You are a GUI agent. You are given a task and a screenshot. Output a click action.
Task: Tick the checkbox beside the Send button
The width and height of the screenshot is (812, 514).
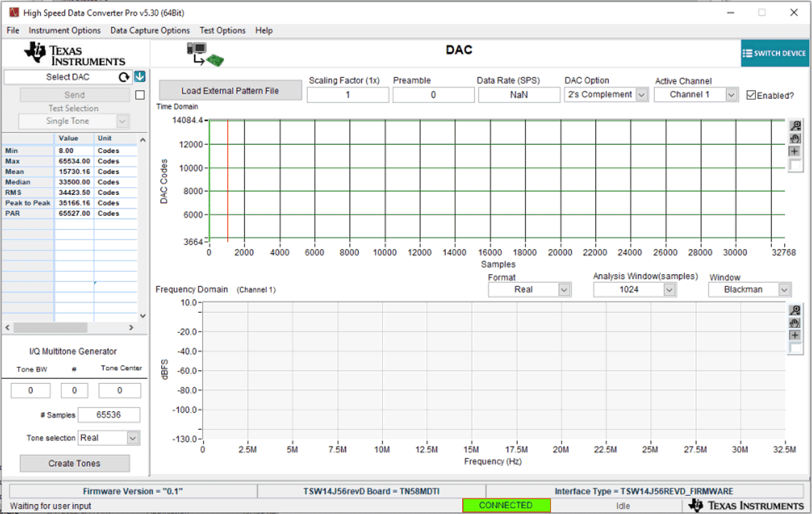(x=140, y=95)
